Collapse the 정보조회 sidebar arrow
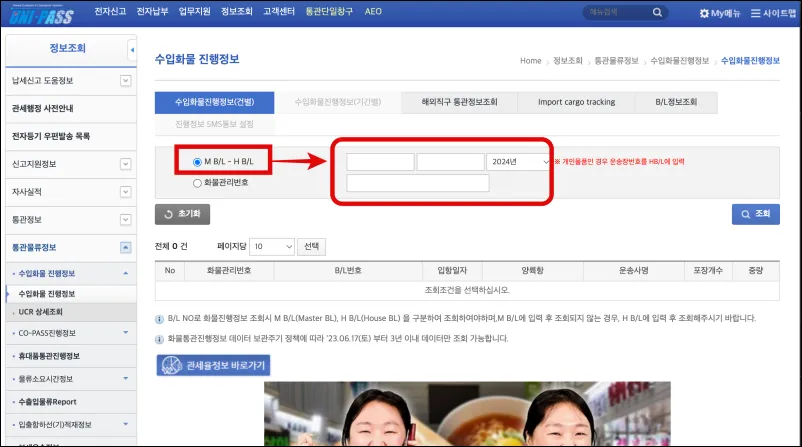 click(x=132, y=50)
